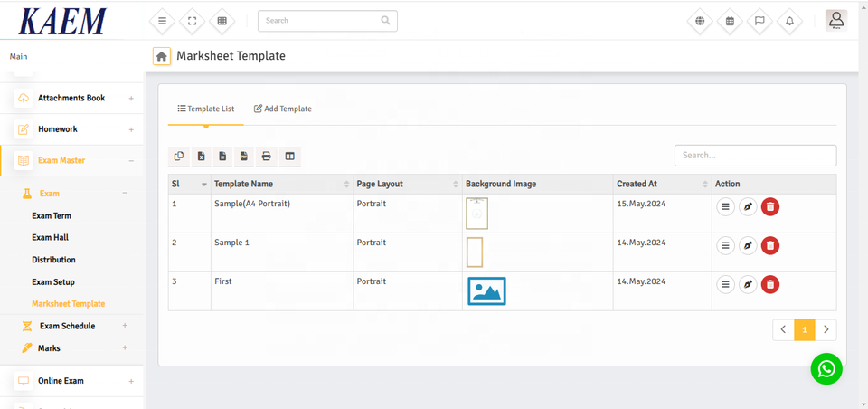
Task: Open the column visibility toggle
Action: pos(289,157)
